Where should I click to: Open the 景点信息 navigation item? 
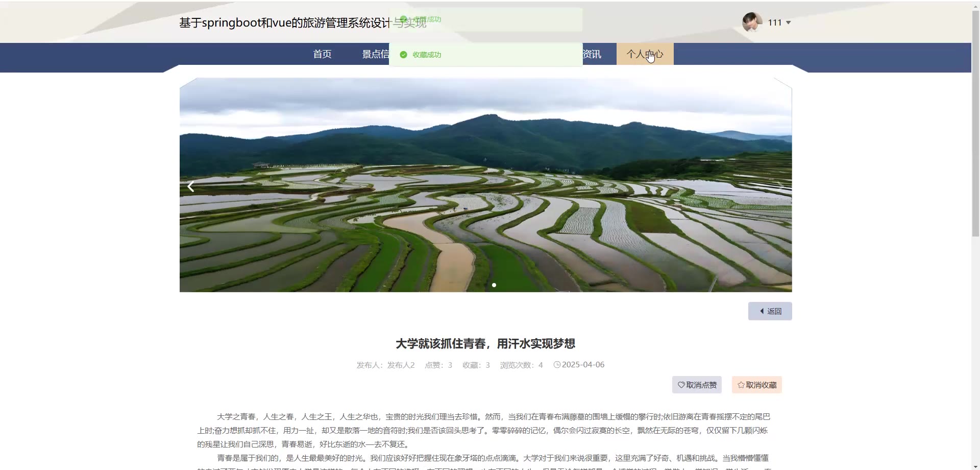tap(376, 54)
